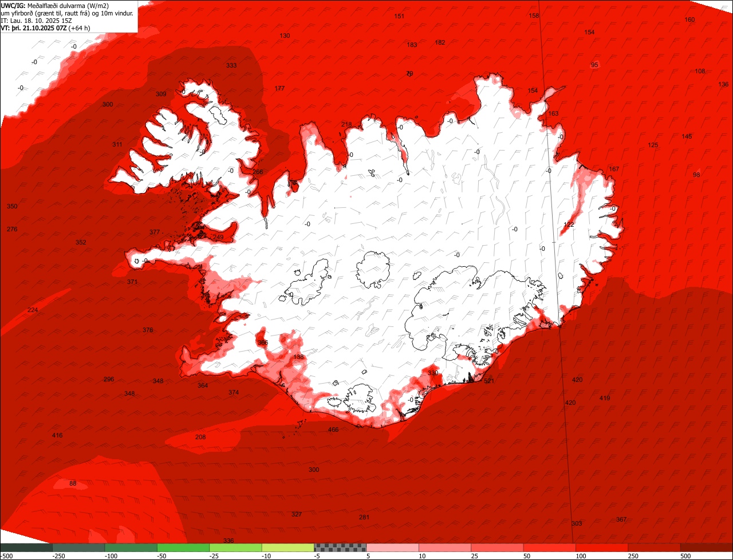Click the value 371 off the west coast
This screenshot has height=560, width=733.
point(132,282)
